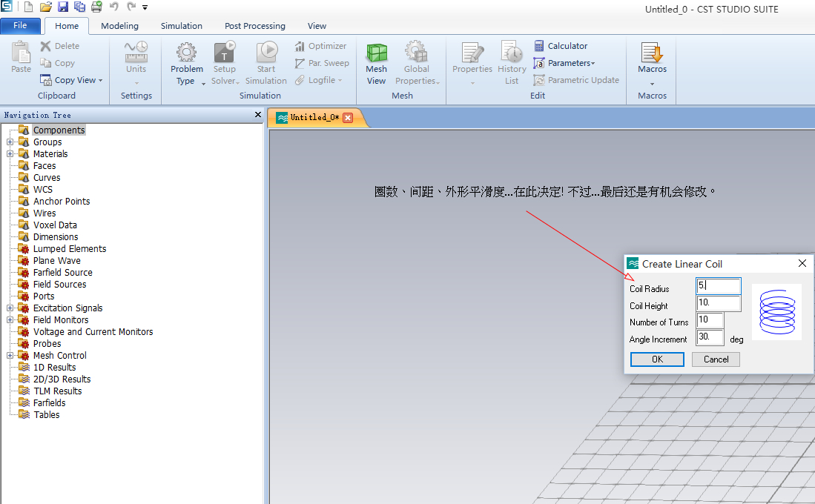This screenshot has height=504, width=815.
Task: Open the Properties icon in Edit group
Action: [472, 53]
